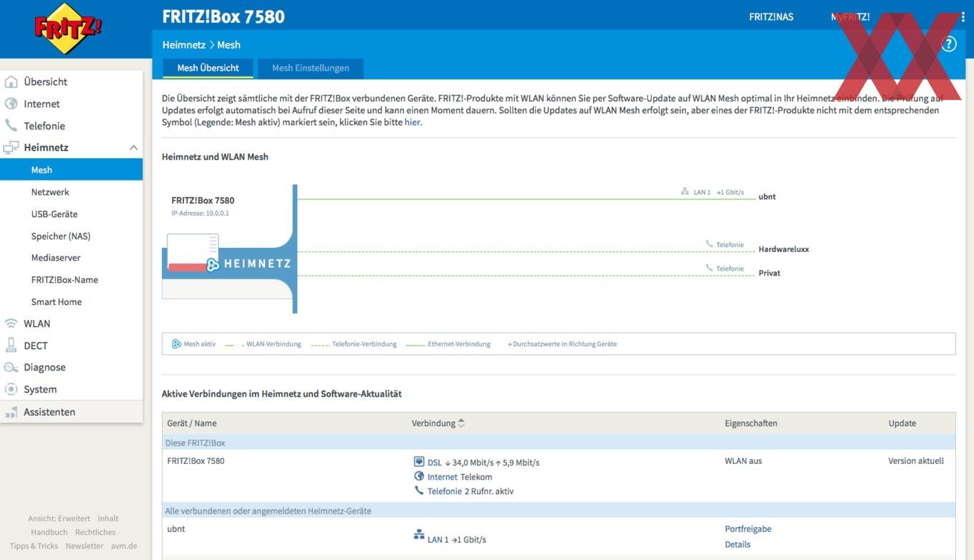Open the FRITZ!NAS link in header

(x=771, y=17)
